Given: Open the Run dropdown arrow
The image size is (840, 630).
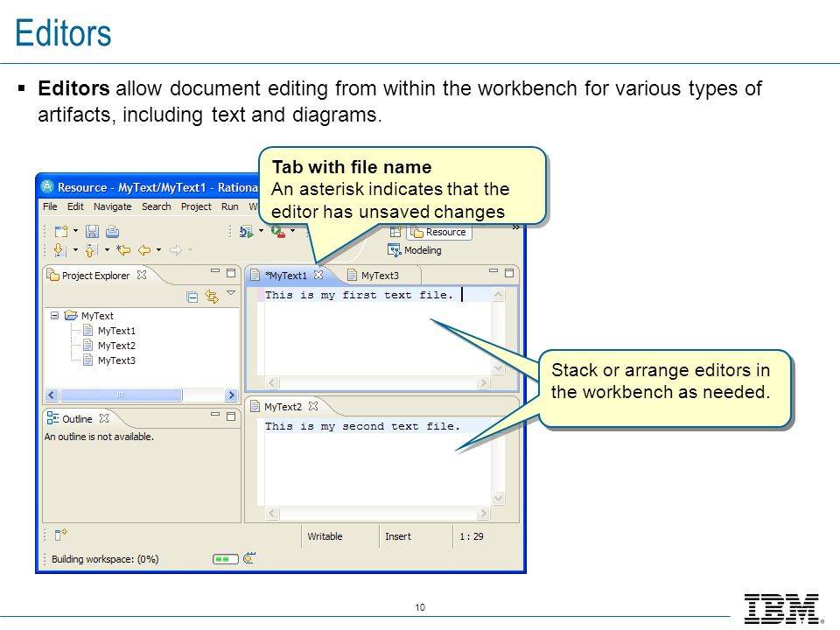Looking at the screenshot, I should pyautogui.click(x=261, y=231).
